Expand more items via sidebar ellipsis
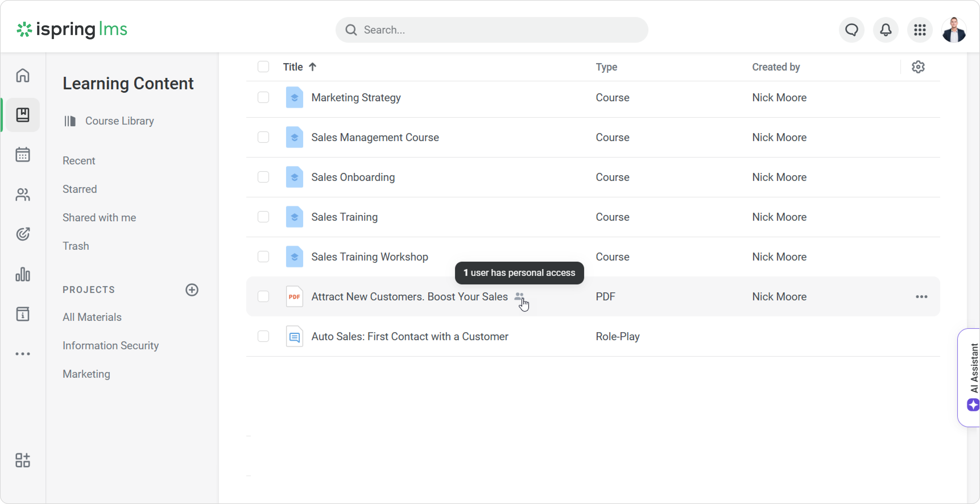Screen dimensions: 980x504 click(22, 354)
